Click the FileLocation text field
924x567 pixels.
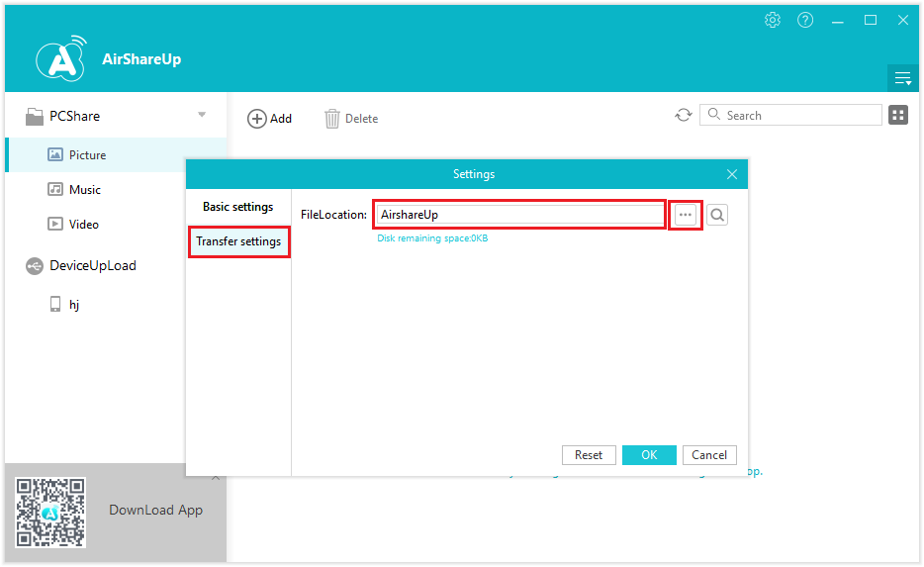point(519,215)
